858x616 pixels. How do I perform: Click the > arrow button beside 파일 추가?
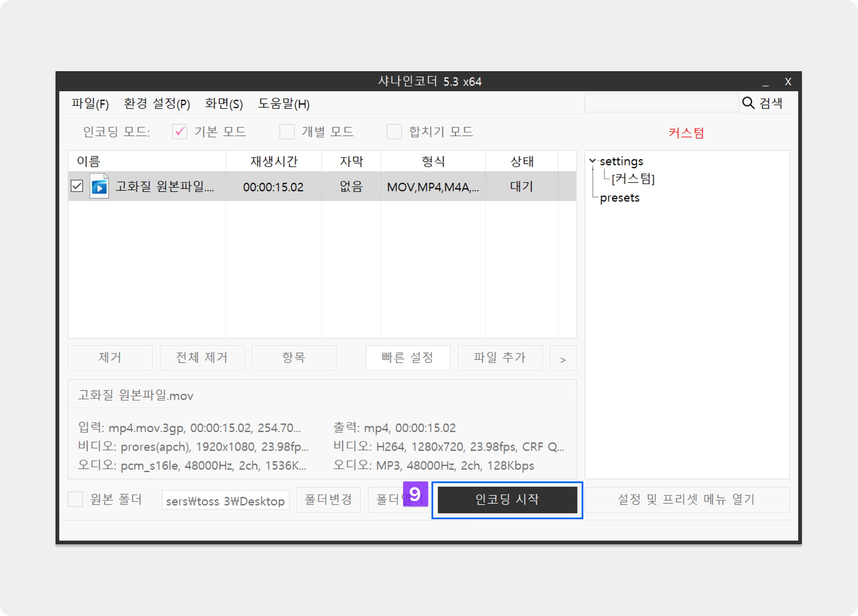click(563, 359)
